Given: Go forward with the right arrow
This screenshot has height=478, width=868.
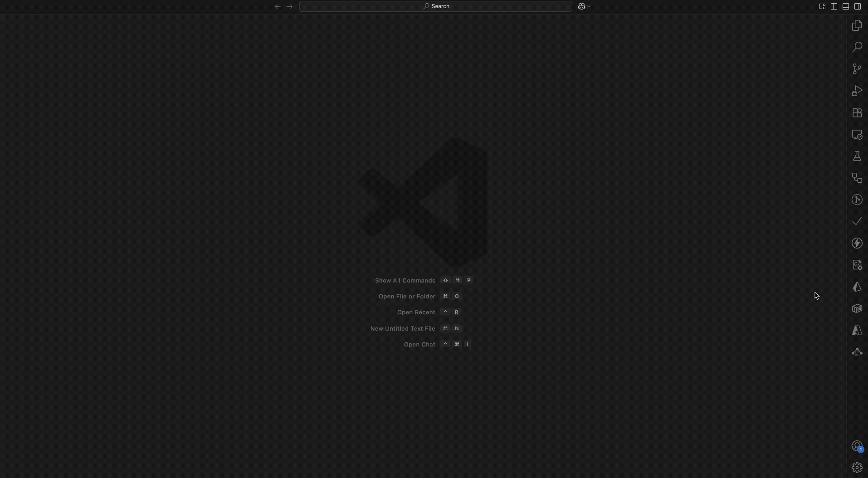Looking at the screenshot, I should click(289, 6).
